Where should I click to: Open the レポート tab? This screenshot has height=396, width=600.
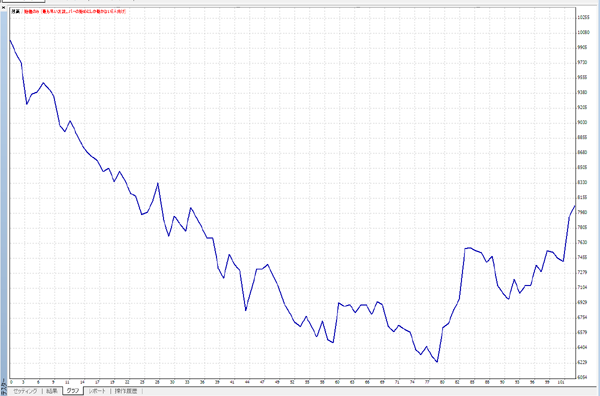(x=96, y=391)
